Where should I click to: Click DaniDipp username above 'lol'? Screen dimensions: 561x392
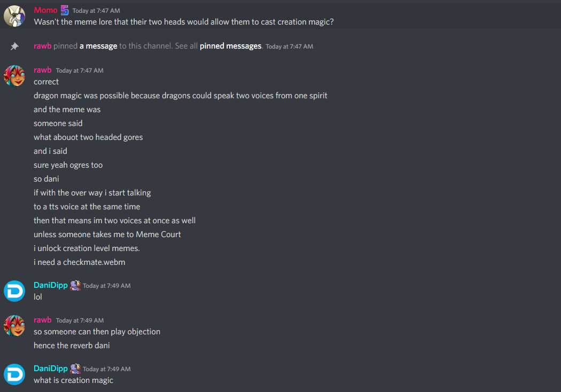tap(50, 285)
